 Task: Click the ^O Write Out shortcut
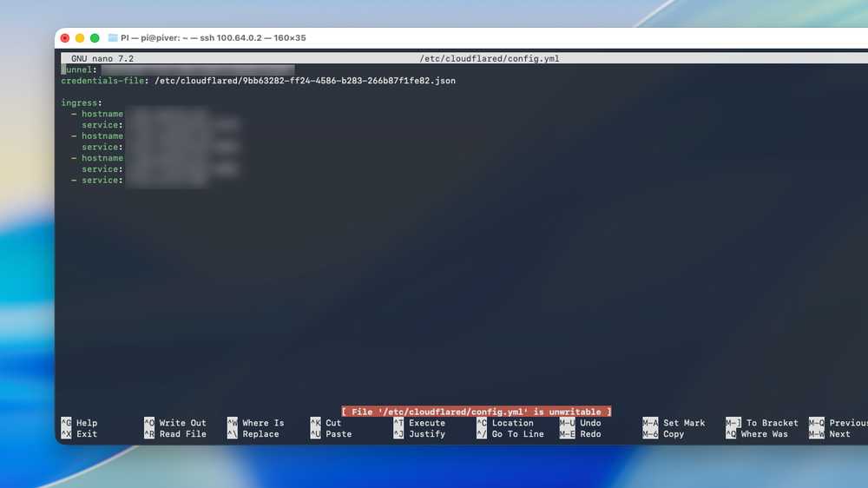click(175, 423)
